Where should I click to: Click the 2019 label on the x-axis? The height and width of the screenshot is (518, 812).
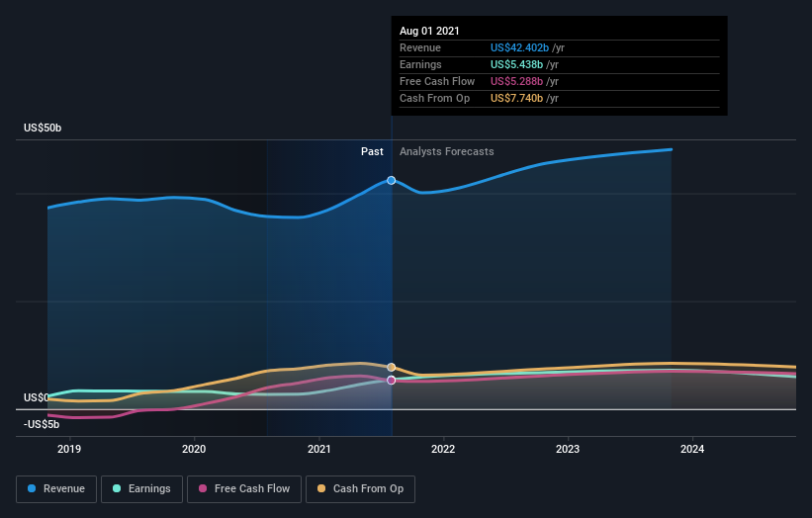tap(69, 448)
